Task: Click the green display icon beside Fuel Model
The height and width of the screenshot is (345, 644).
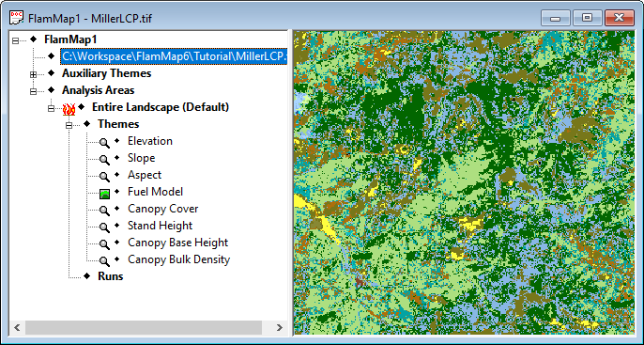Action: [x=105, y=194]
